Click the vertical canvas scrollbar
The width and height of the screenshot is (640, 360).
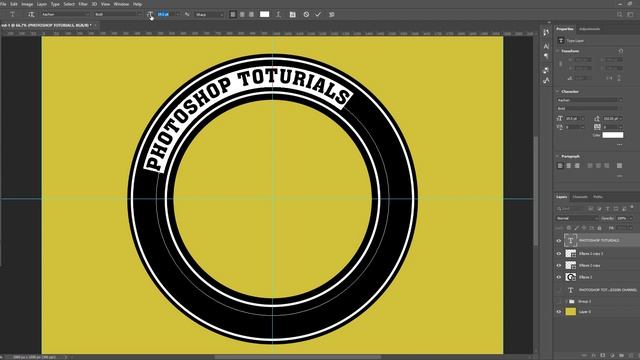click(535, 191)
